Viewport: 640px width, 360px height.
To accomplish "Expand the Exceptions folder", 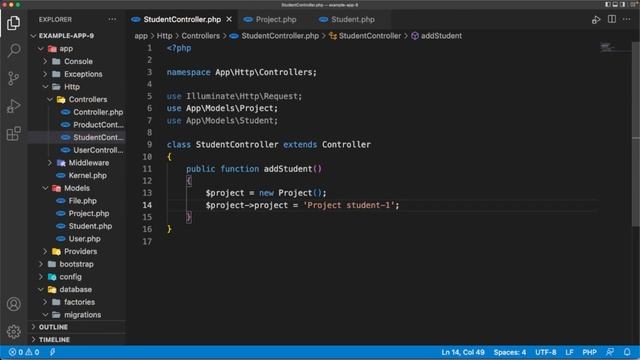I will coord(45,74).
